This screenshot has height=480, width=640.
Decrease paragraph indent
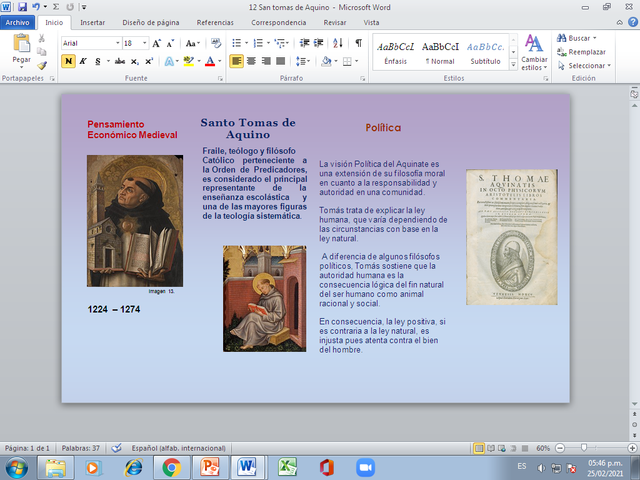(x=304, y=43)
